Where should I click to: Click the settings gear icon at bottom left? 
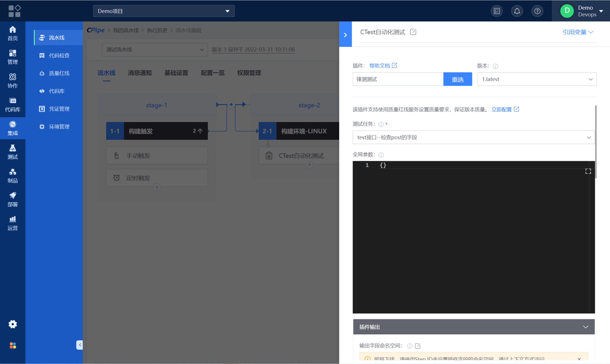click(12, 324)
